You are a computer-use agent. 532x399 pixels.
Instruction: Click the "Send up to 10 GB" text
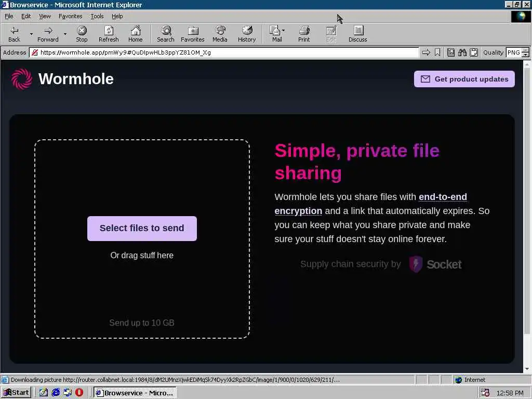(x=142, y=323)
